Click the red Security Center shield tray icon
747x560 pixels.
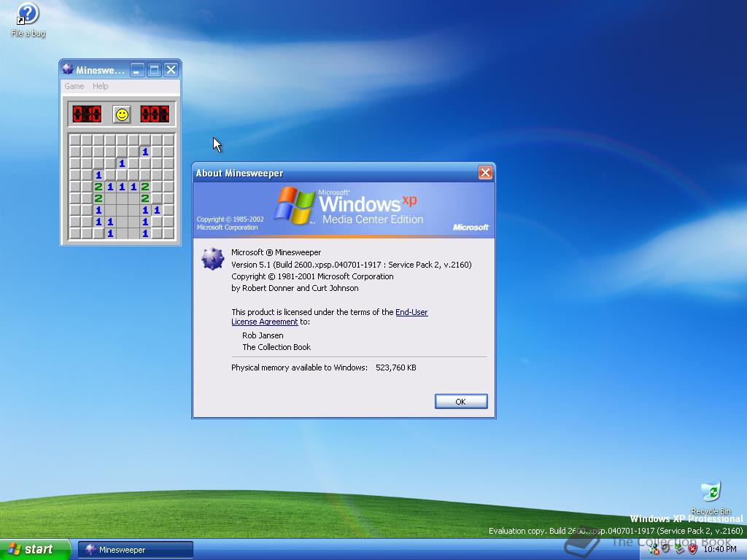tap(692, 549)
